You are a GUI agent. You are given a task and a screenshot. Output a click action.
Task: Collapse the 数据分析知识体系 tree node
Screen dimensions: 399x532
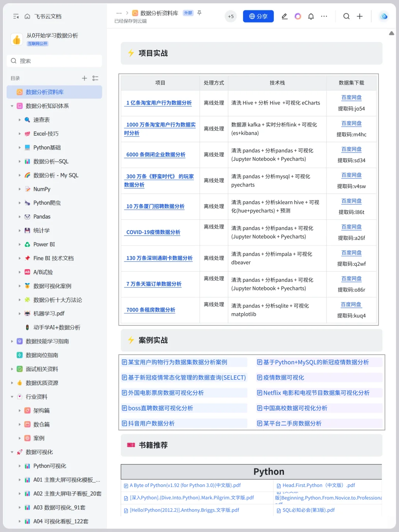[12, 106]
